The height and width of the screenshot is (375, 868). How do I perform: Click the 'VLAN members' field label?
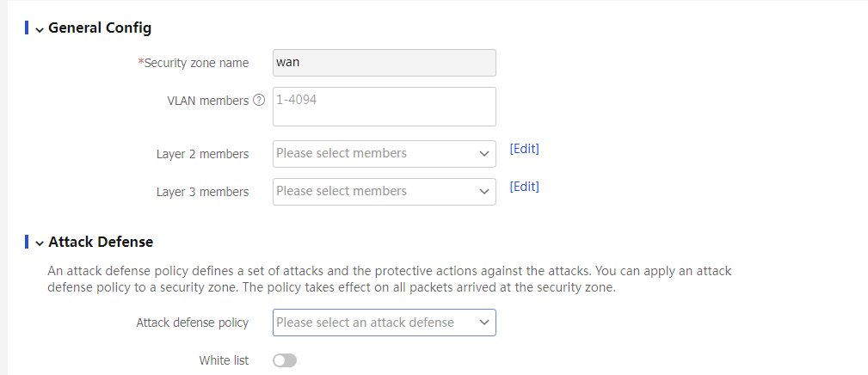click(x=207, y=101)
